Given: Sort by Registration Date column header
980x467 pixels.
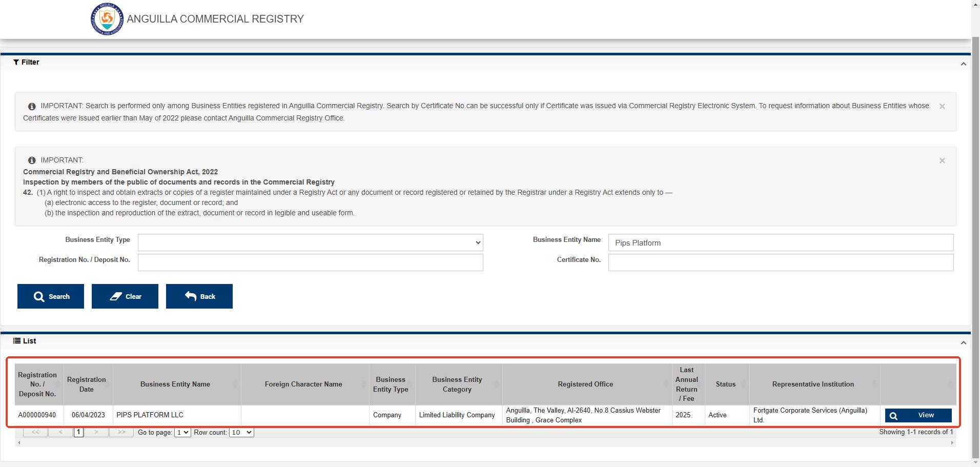Looking at the screenshot, I should pyautogui.click(x=87, y=384).
